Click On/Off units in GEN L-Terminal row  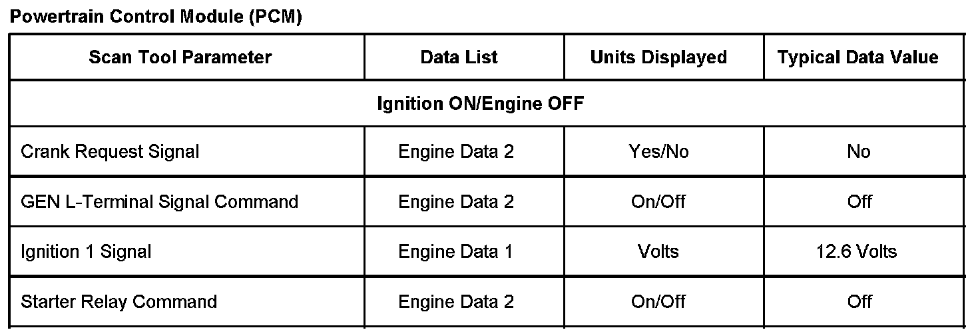pyautogui.click(x=658, y=201)
